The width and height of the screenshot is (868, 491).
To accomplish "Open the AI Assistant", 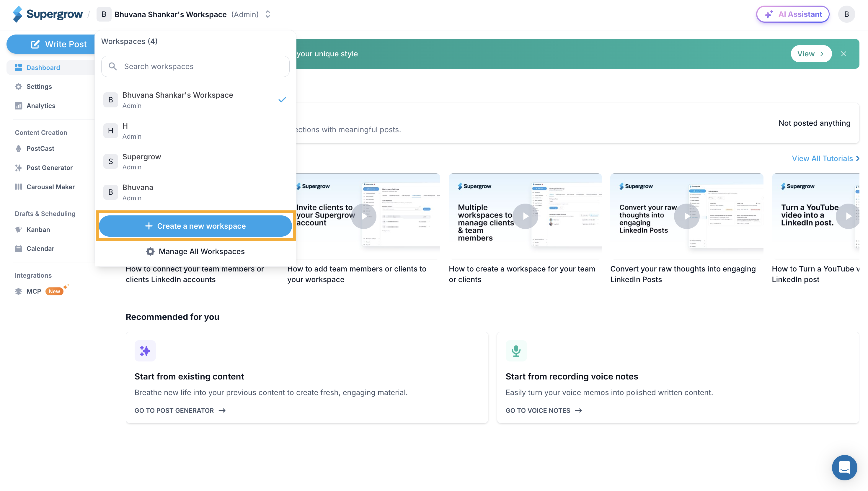I will pos(793,14).
